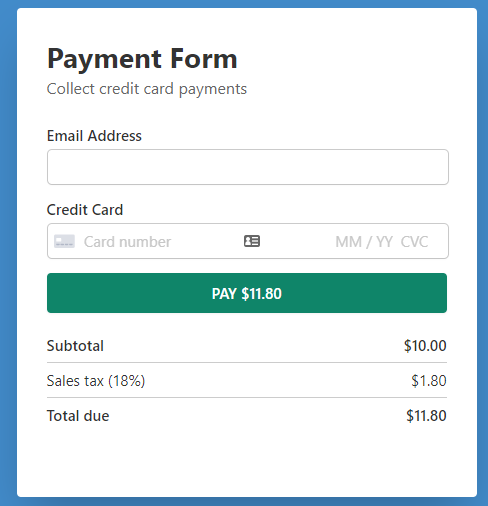The height and width of the screenshot is (506, 488).
Task: Click the Email Address label
Action: (x=94, y=136)
